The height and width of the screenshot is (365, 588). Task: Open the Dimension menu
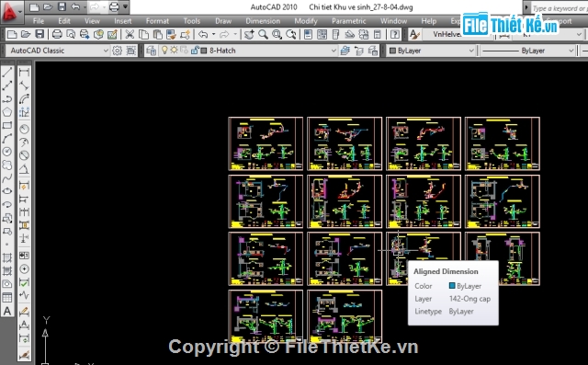(263, 21)
